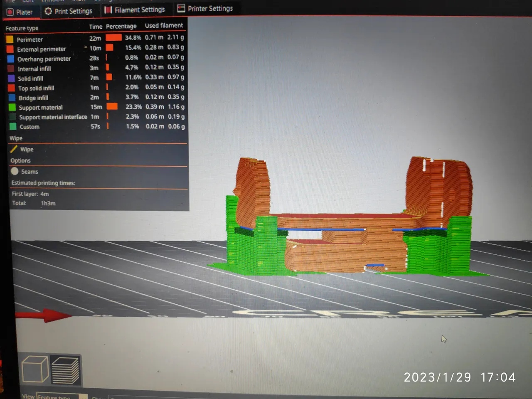532x399 pixels.
Task: Click the Printer Settings icon
Action: point(181,8)
